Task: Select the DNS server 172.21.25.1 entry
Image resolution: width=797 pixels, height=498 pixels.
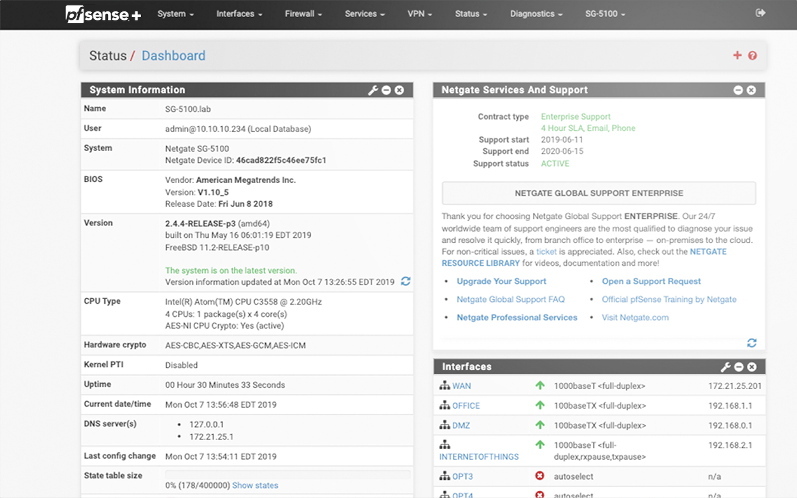Action: pos(211,437)
